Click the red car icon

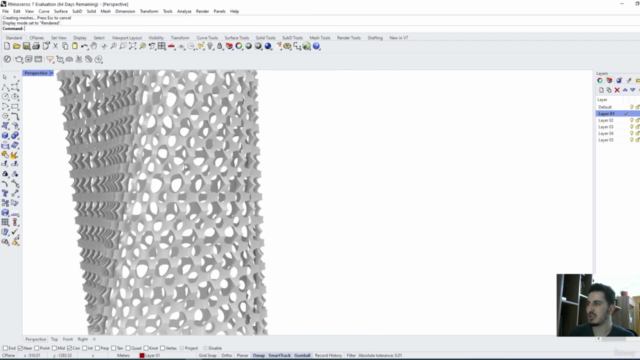click(x=171, y=46)
